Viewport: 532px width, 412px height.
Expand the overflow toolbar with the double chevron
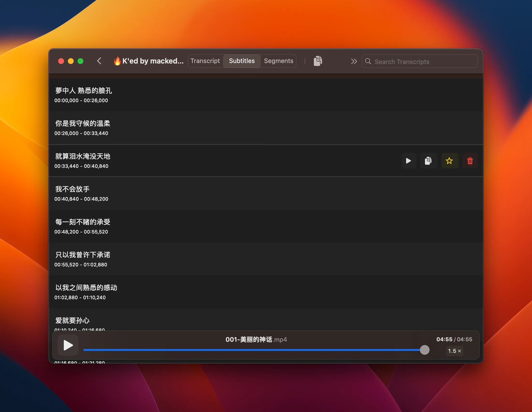[354, 61]
